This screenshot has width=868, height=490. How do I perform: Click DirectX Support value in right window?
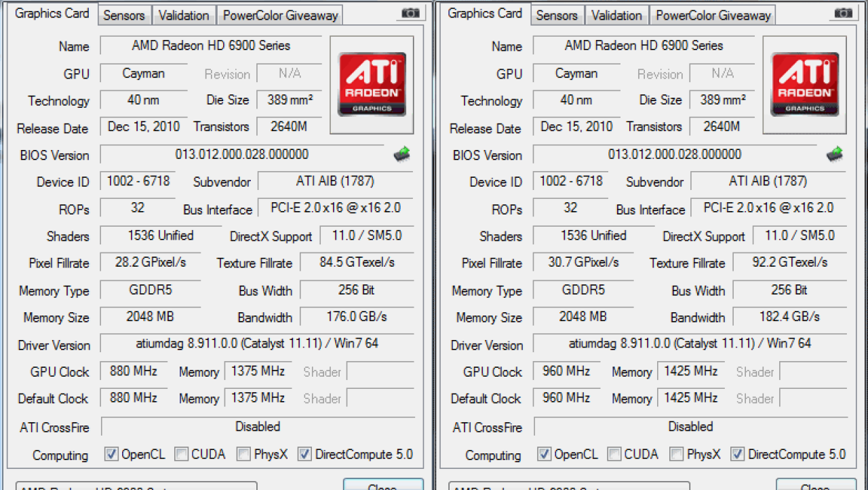click(x=799, y=235)
